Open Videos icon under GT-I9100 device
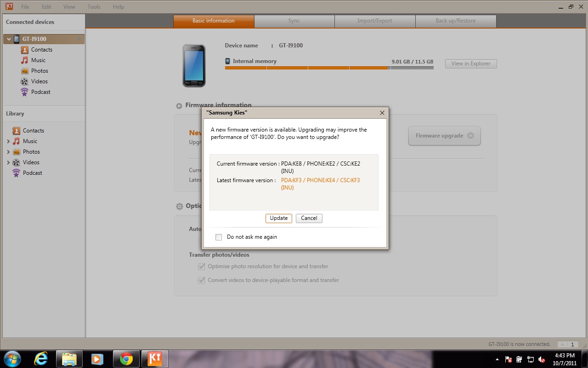The height and width of the screenshot is (368, 588). 24,81
